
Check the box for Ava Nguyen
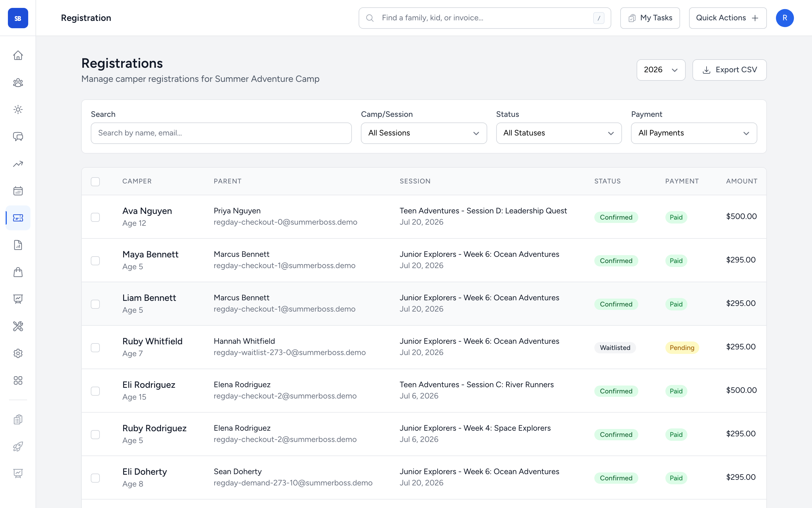coord(95,217)
